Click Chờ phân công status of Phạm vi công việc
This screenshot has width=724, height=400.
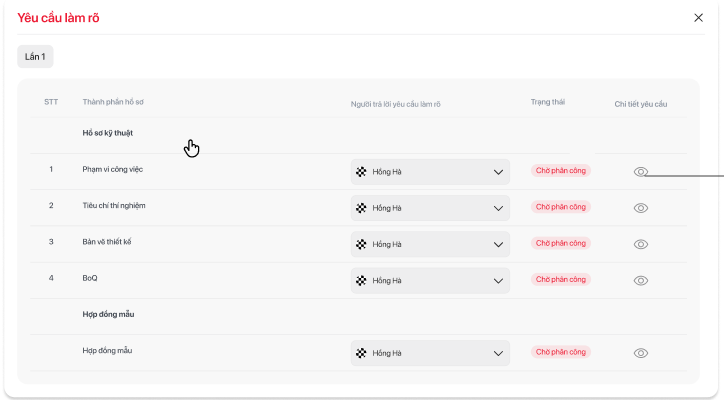560,171
